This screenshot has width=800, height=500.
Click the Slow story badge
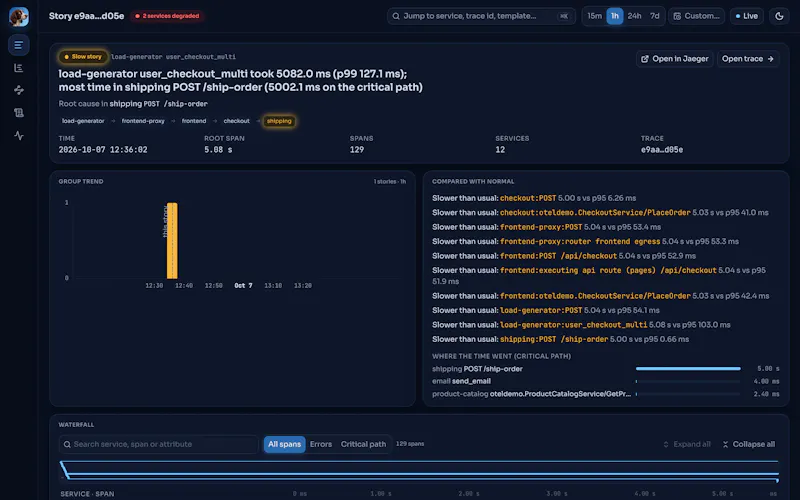(83, 57)
